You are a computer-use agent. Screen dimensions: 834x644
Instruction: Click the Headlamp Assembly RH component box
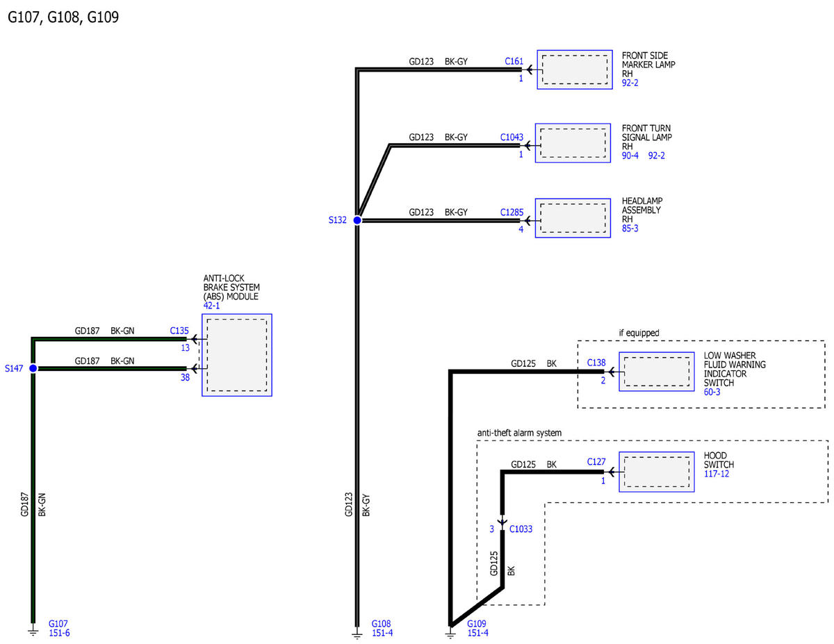pyautogui.click(x=573, y=218)
